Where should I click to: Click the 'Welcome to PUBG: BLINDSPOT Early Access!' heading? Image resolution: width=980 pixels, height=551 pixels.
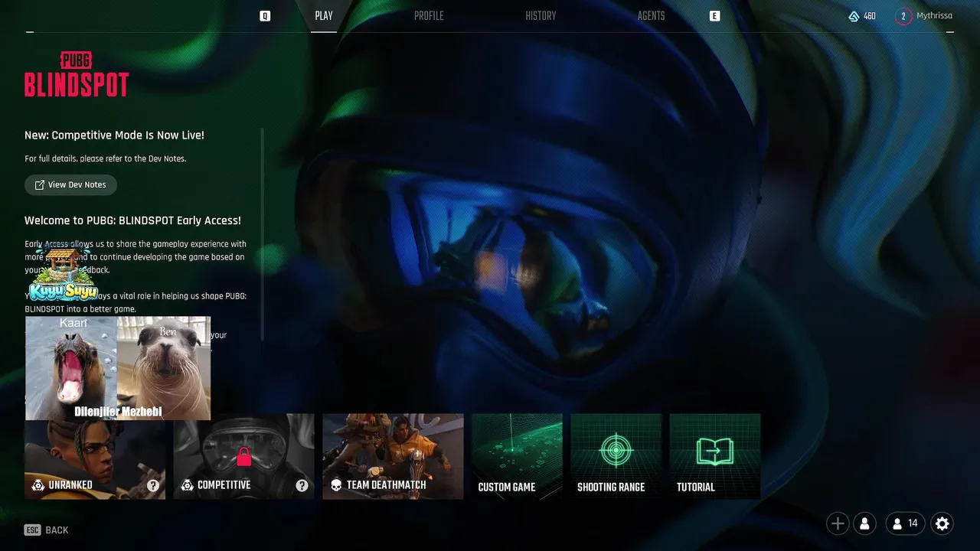[x=132, y=220]
